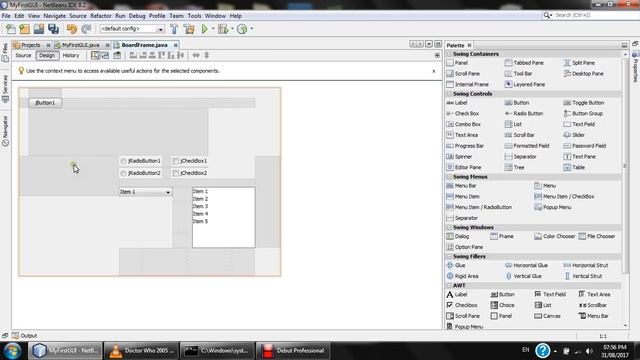The height and width of the screenshot is (360, 640).
Task: Select jRadioButton2 in the design form
Action: [140, 173]
